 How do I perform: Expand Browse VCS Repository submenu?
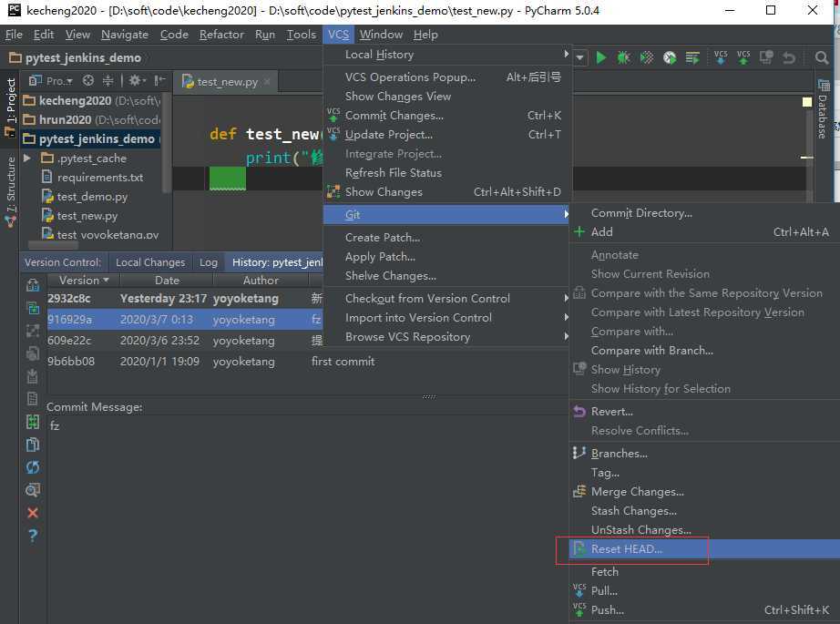(446, 337)
